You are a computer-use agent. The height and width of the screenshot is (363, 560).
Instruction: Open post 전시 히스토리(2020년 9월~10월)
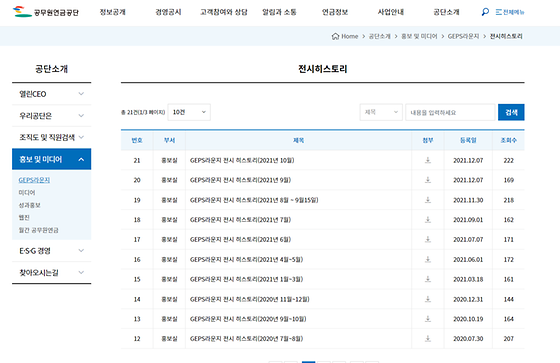pos(248,319)
